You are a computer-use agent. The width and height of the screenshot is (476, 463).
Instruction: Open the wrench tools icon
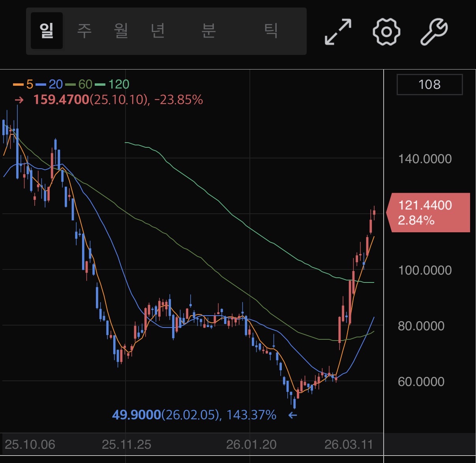tap(434, 31)
